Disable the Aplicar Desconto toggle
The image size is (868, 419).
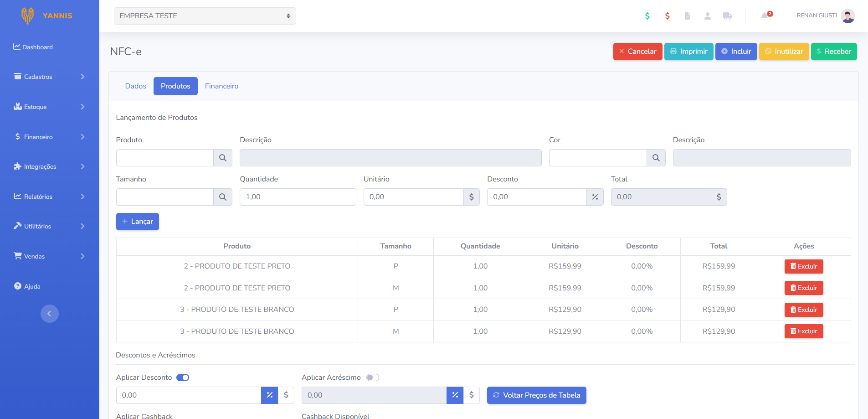click(183, 378)
